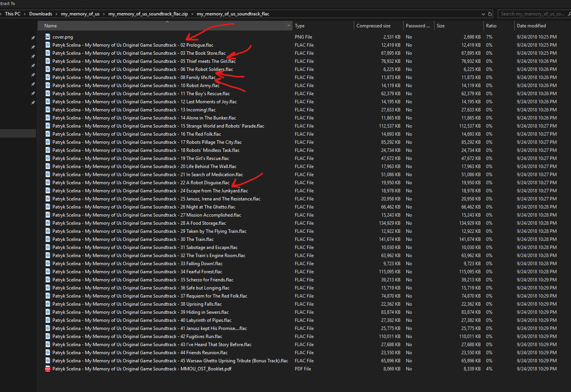The width and height of the screenshot is (571, 392).
Task: Select file 27 Mission Accomplished.flac
Action: coord(147,215)
